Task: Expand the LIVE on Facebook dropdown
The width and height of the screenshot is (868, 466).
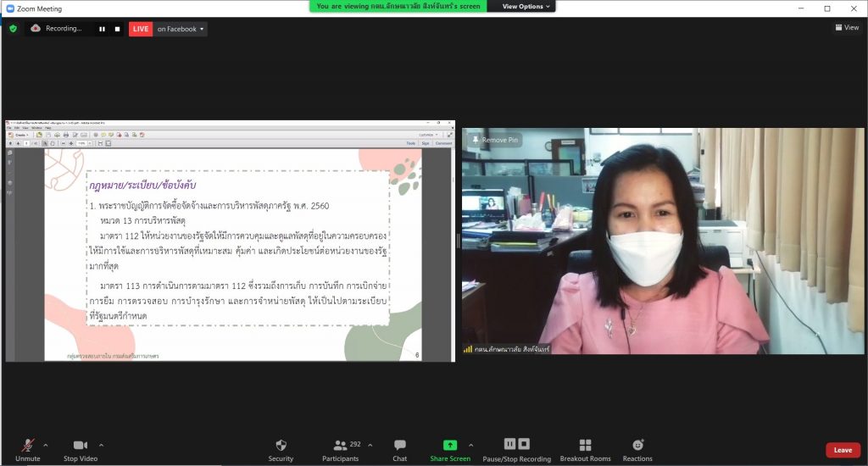Action: coord(202,29)
